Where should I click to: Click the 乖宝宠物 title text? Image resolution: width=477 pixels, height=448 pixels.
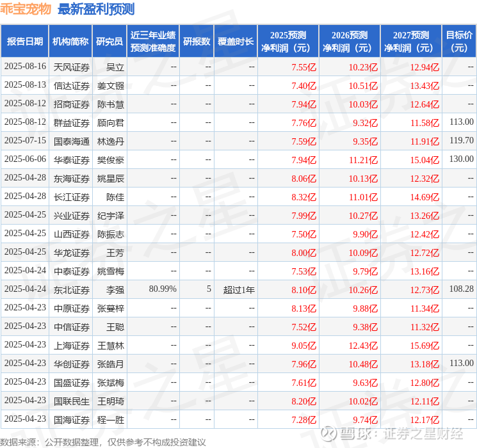pyautogui.click(x=26, y=9)
